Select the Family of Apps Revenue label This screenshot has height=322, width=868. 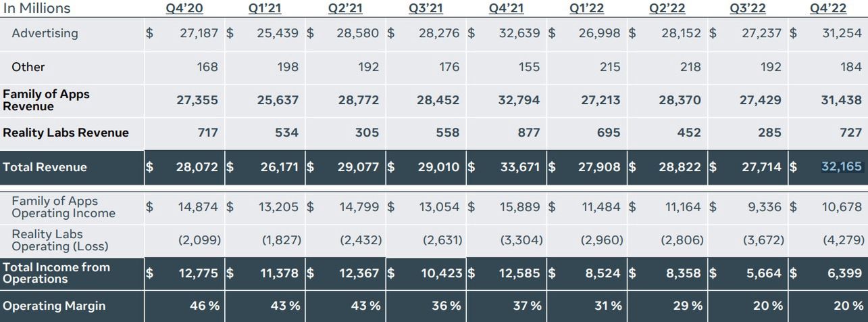click(46, 100)
